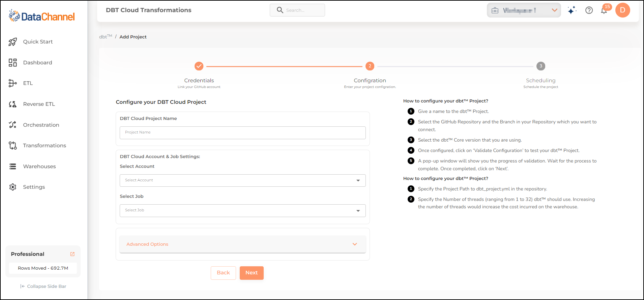Click 'Specify the Project Path' instruction

point(482,189)
